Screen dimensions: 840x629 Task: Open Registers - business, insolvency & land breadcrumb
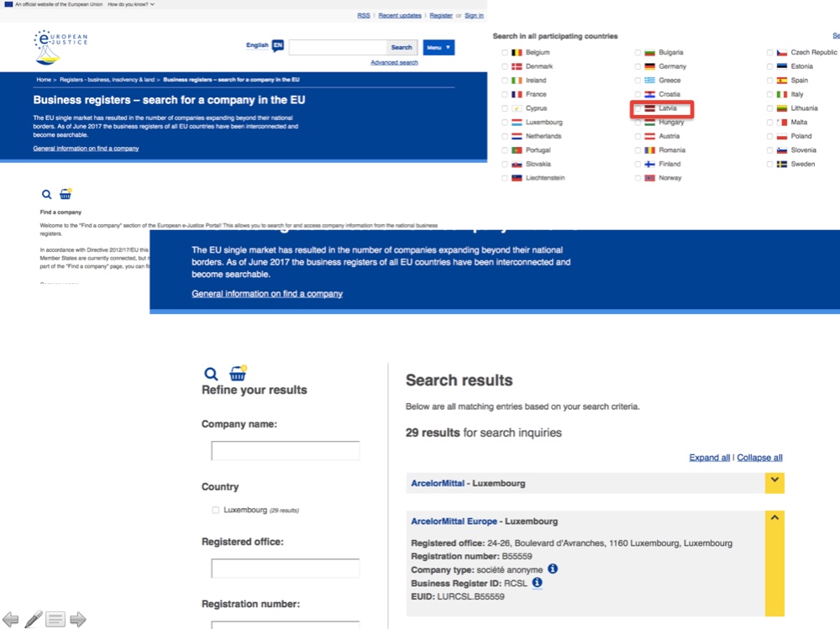107,79
